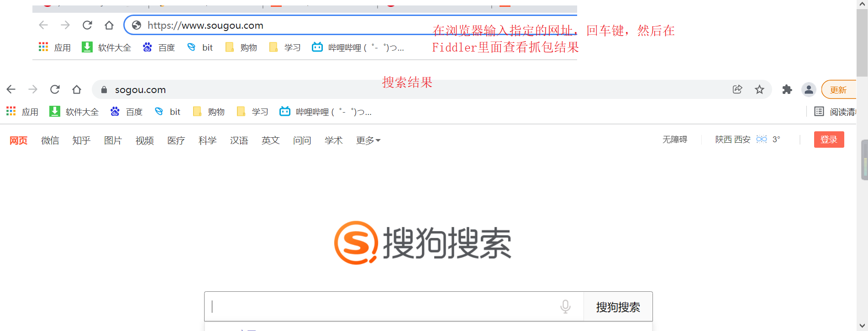Click globe icon in upper address bar

click(x=136, y=25)
